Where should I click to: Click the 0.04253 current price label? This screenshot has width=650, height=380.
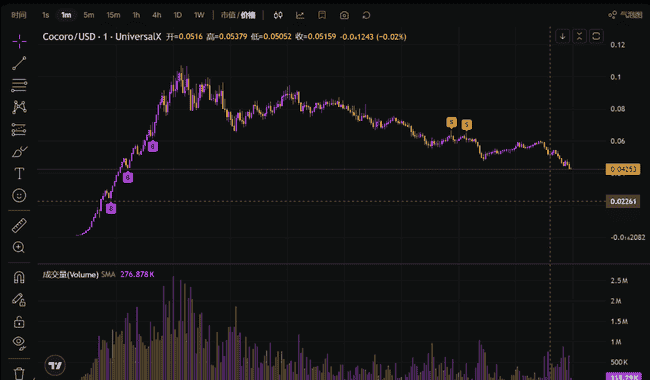point(623,169)
